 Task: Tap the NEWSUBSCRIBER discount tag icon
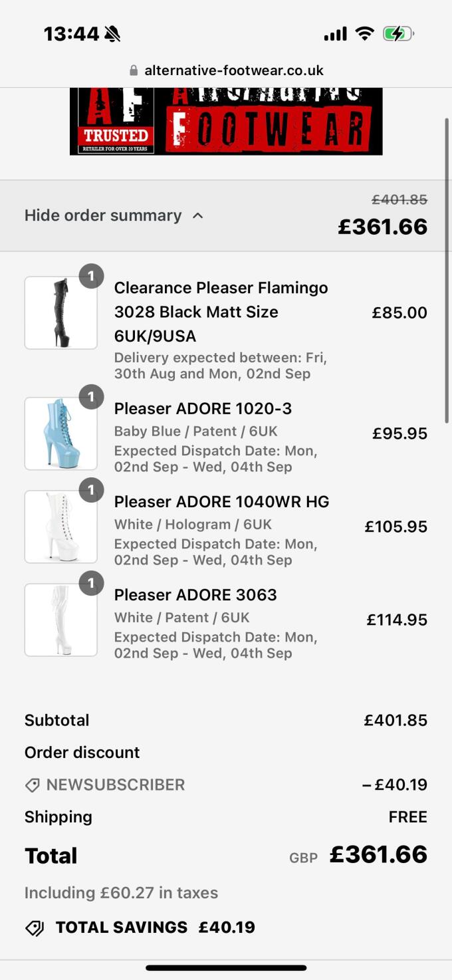point(32,785)
